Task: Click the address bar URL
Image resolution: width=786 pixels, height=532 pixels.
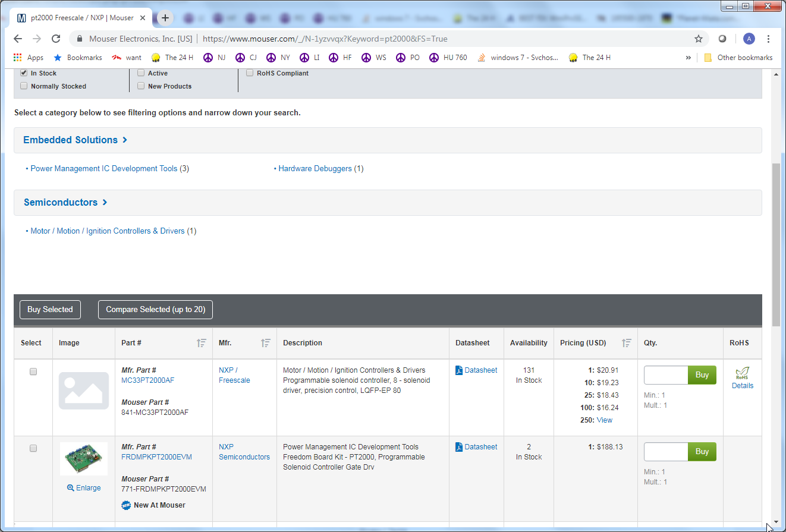Action: pos(325,39)
